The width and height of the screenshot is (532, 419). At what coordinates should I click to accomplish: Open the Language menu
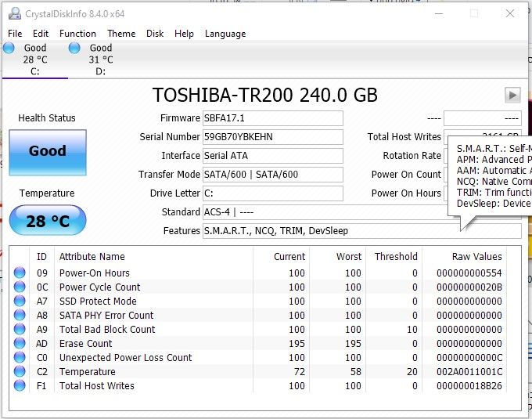point(225,34)
